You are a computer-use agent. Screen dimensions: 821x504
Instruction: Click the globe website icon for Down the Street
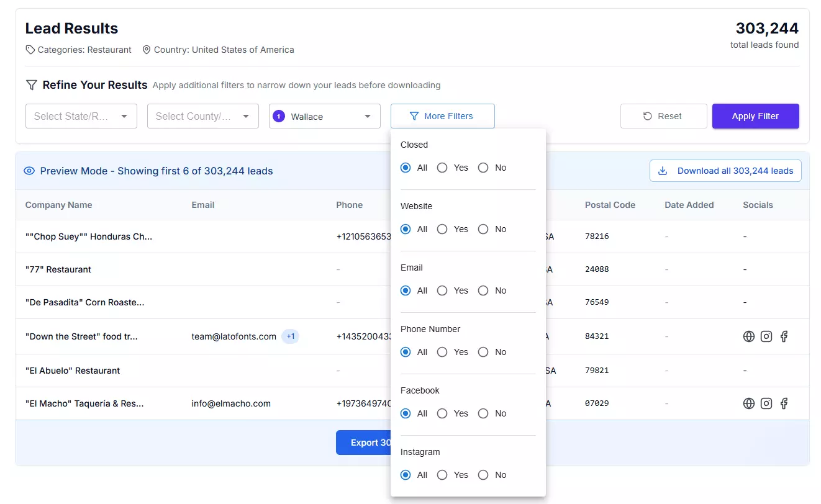point(749,336)
